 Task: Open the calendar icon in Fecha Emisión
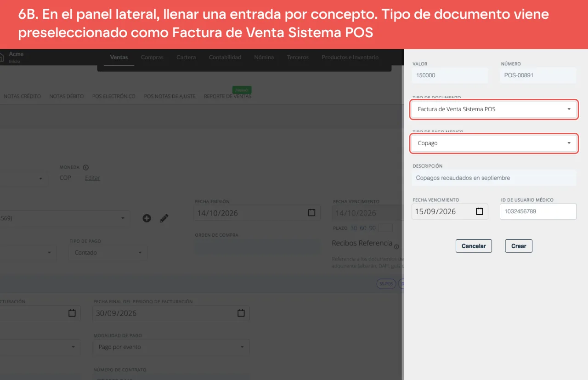click(x=311, y=213)
